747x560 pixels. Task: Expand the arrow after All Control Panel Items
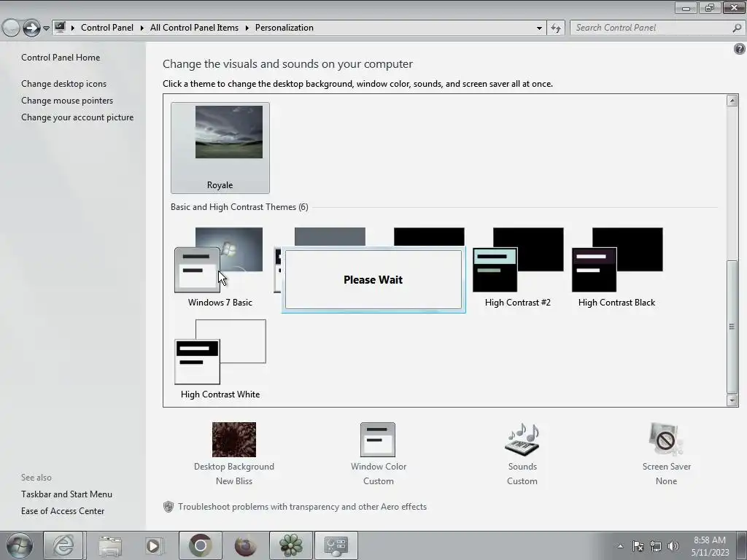click(x=247, y=28)
